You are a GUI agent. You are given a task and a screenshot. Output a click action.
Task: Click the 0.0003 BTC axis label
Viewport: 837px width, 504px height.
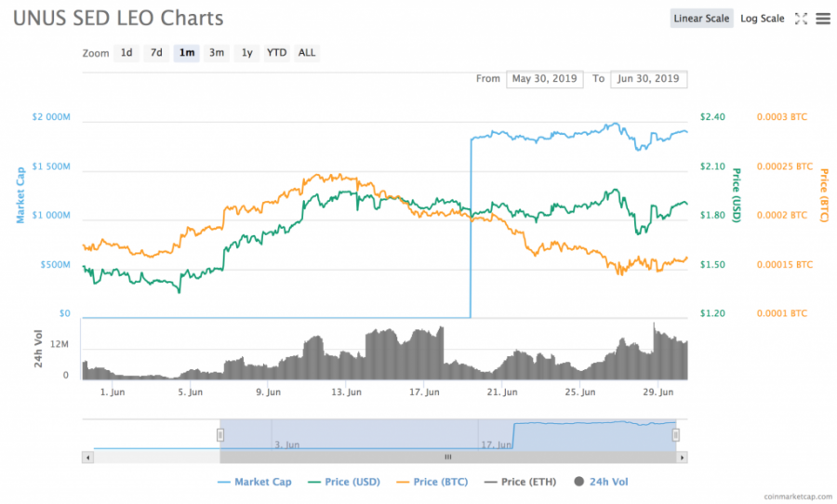(x=782, y=117)
